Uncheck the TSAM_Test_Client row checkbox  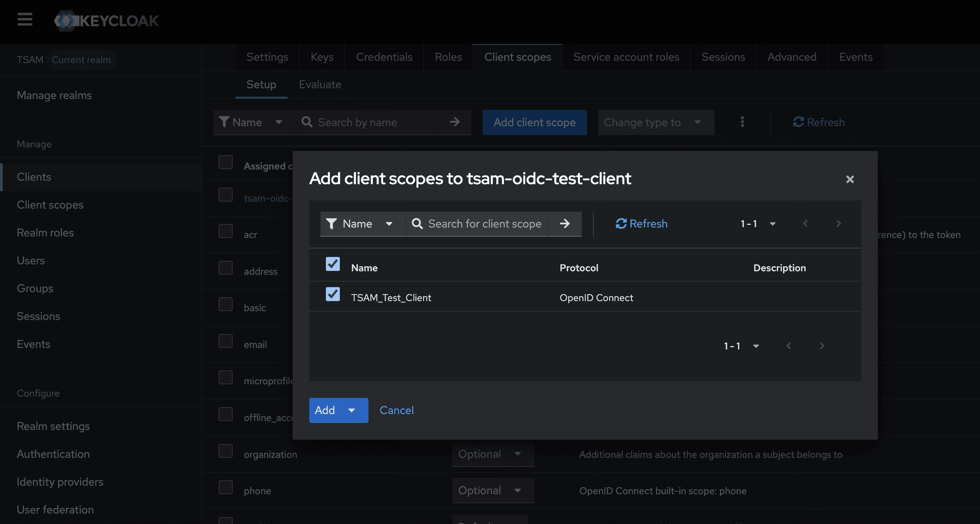tap(333, 294)
